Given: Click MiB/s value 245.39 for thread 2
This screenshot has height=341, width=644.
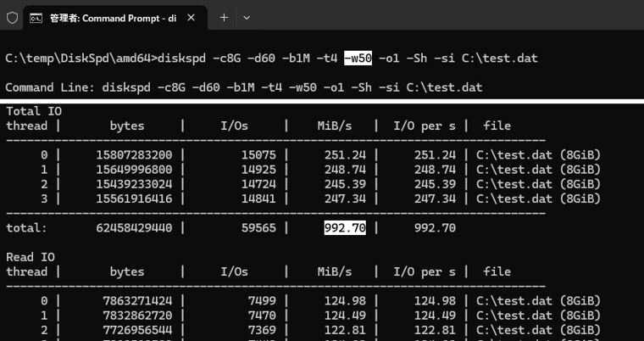Looking at the screenshot, I should coord(345,184).
